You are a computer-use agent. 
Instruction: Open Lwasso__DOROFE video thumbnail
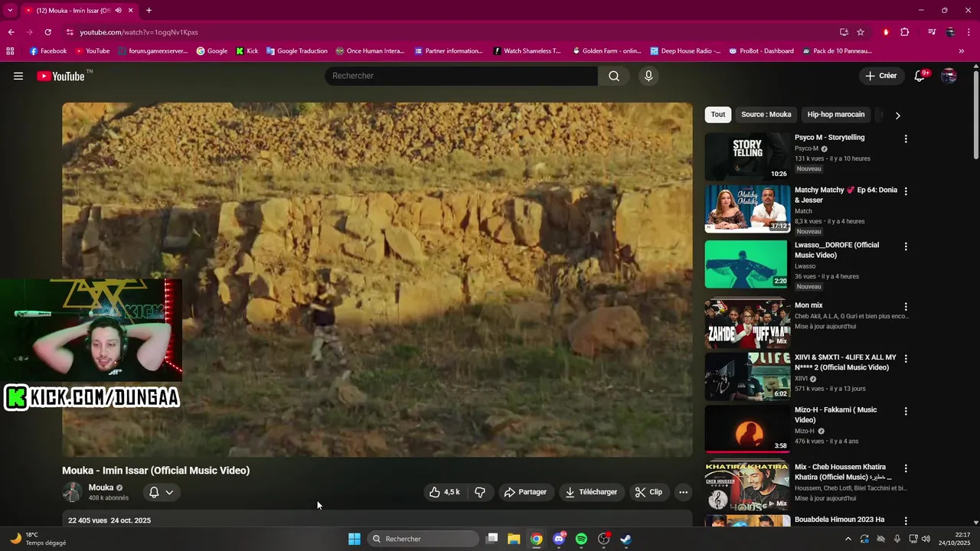point(747,264)
